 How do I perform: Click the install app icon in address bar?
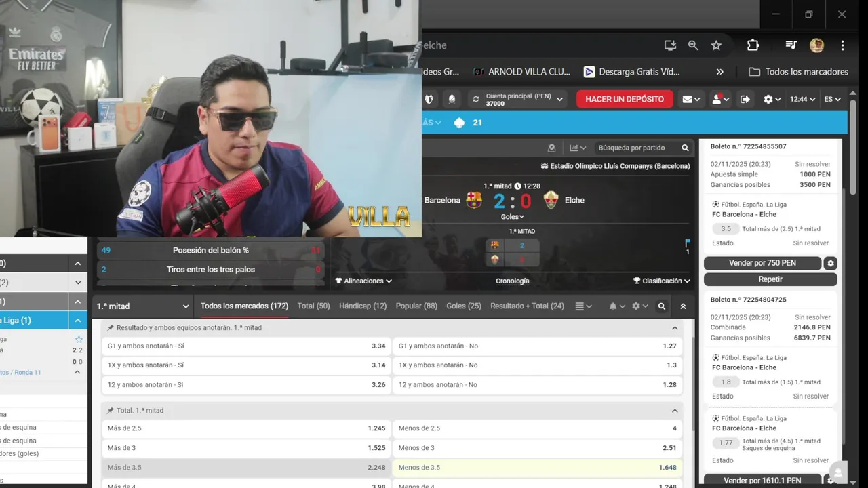[x=670, y=45]
